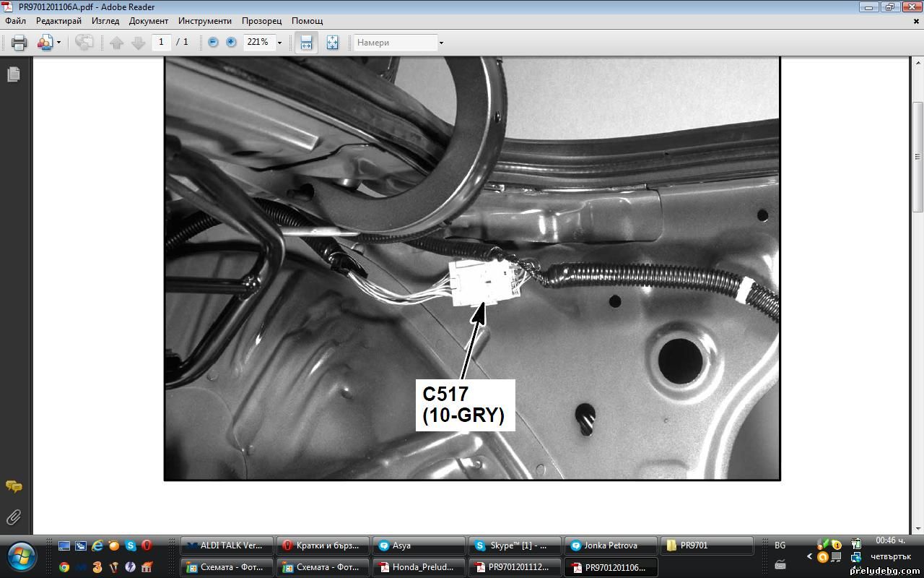Open the Comments panel icon

[x=14, y=486]
